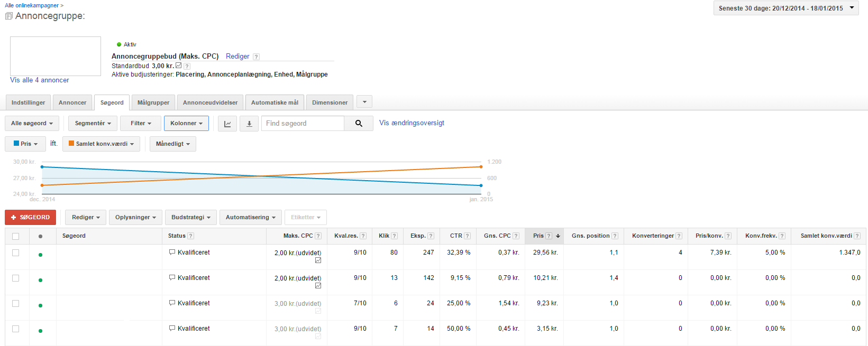Switch to the Annoncer tab
This screenshot has width=868, height=346.
pos(72,102)
